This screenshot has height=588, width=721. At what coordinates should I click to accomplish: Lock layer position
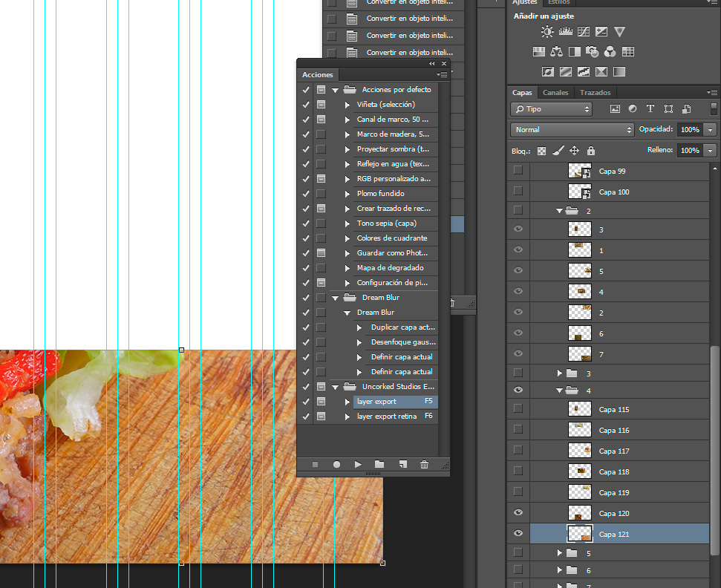[574, 151]
